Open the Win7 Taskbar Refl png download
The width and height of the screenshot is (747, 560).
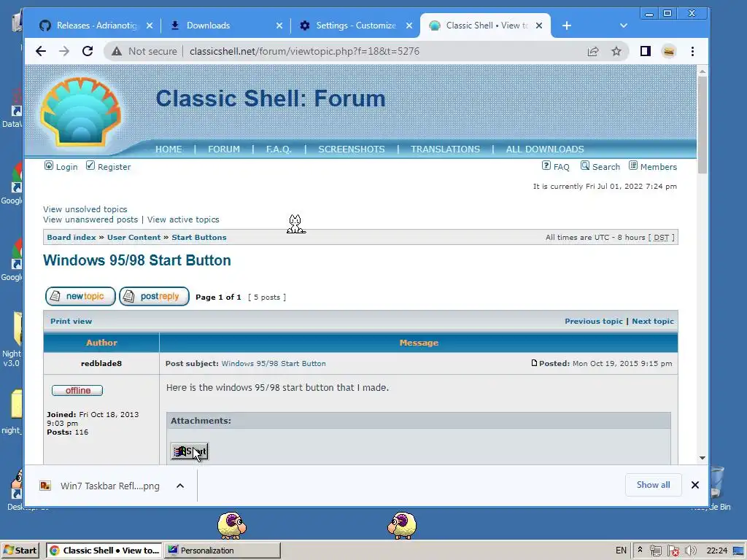tap(101, 486)
